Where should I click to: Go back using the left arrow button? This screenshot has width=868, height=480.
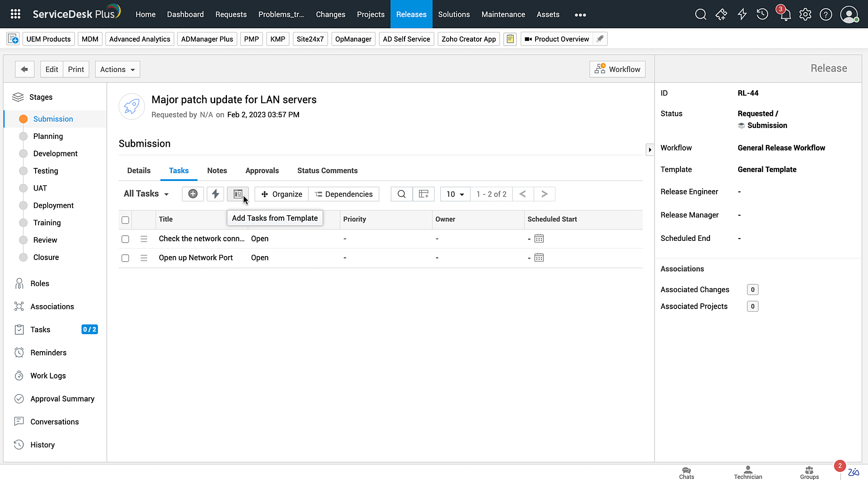(x=25, y=69)
